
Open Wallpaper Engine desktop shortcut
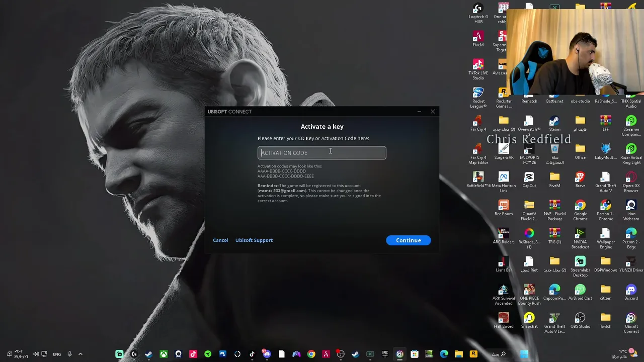tap(606, 239)
